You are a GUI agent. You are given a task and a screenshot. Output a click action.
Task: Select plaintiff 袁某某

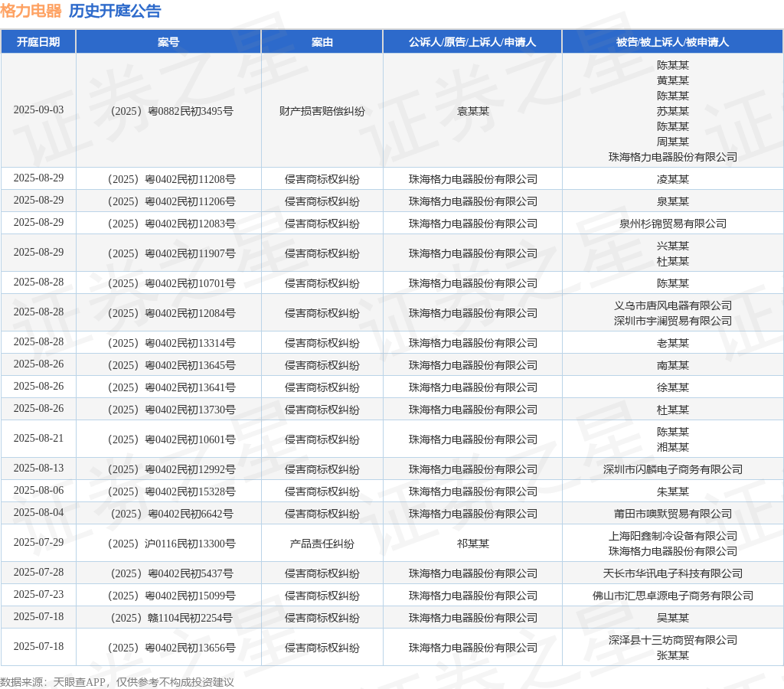(x=472, y=111)
